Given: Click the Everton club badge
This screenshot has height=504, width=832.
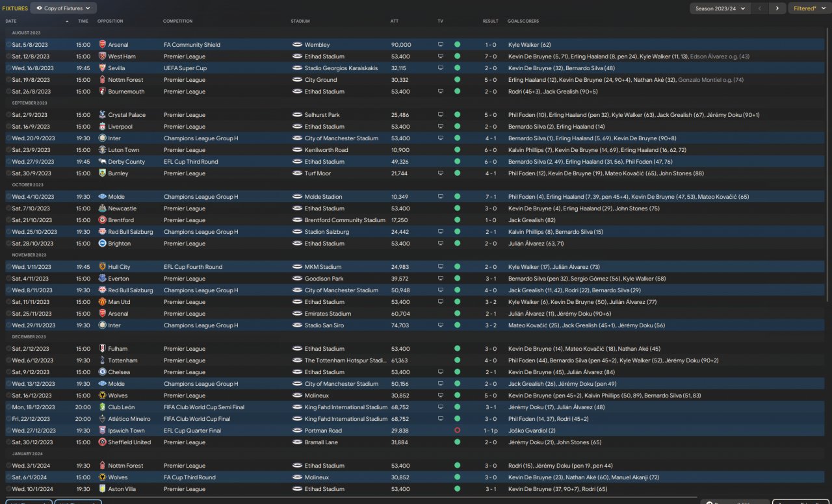Looking at the screenshot, I should 102,279.
